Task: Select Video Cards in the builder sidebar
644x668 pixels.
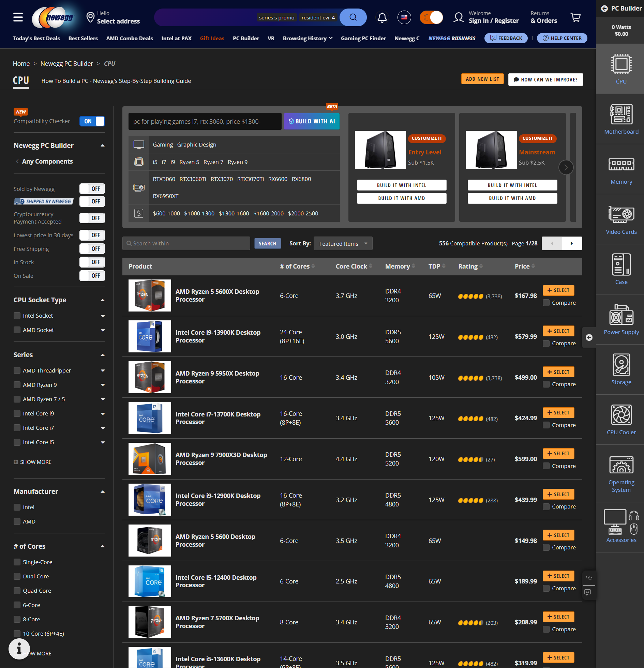Action: (620, 218)
